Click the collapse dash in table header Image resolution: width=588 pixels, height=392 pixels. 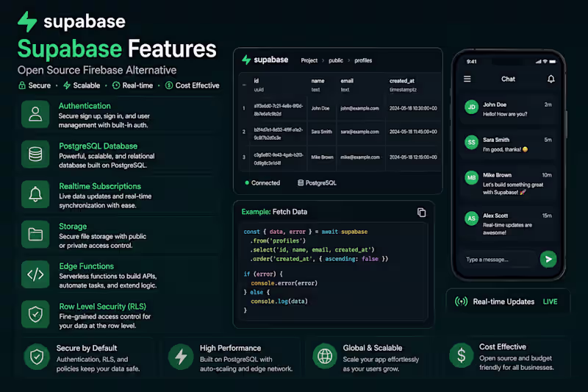[x=244, y=85]
